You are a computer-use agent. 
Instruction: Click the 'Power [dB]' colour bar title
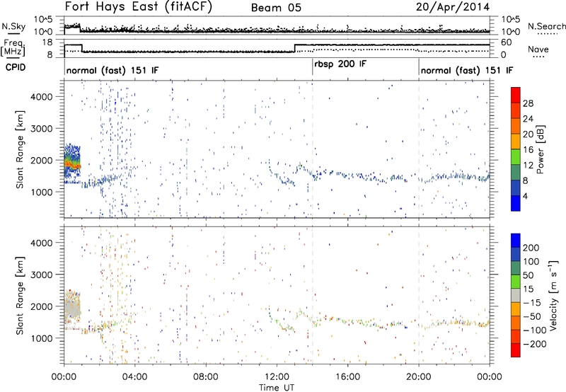540,149
